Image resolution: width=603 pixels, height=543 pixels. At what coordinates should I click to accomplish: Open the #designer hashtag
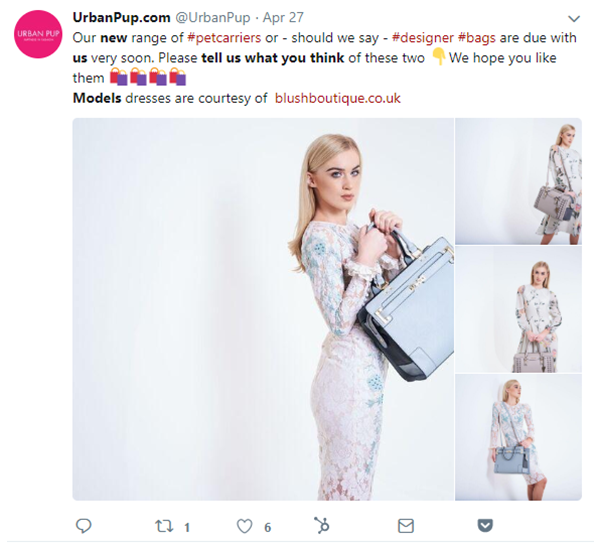423,36
